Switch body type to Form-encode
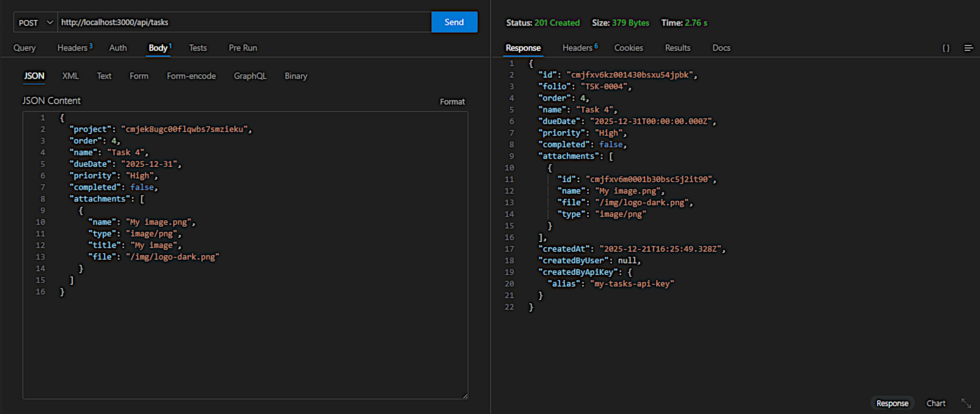 [x=191, y=76]
